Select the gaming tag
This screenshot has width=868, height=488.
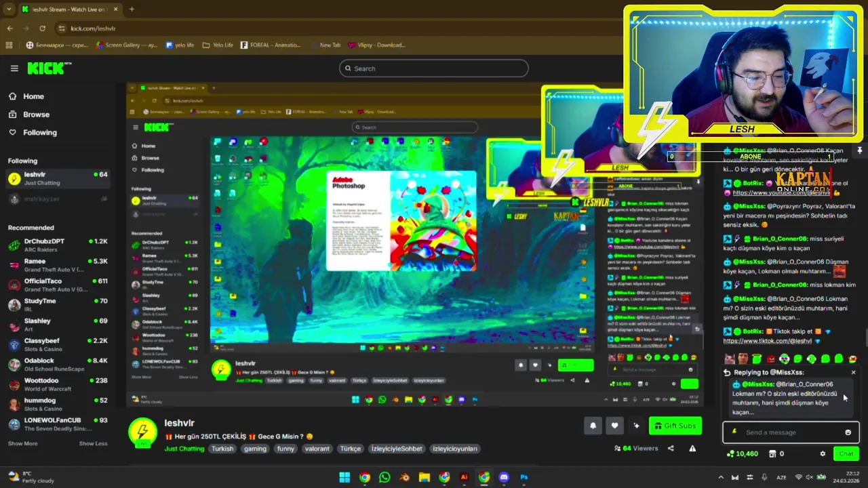pyautogui.click(x=256, y=449)
